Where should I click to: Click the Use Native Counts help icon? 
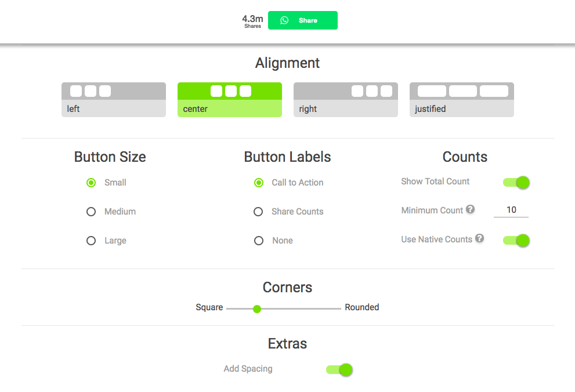[x=479, y=238]
